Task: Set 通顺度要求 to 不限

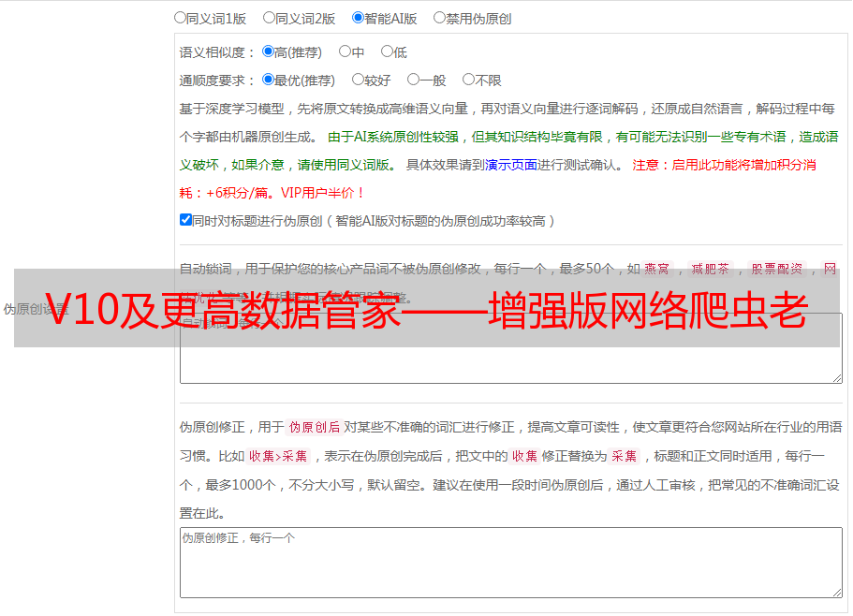Action: 468,80
